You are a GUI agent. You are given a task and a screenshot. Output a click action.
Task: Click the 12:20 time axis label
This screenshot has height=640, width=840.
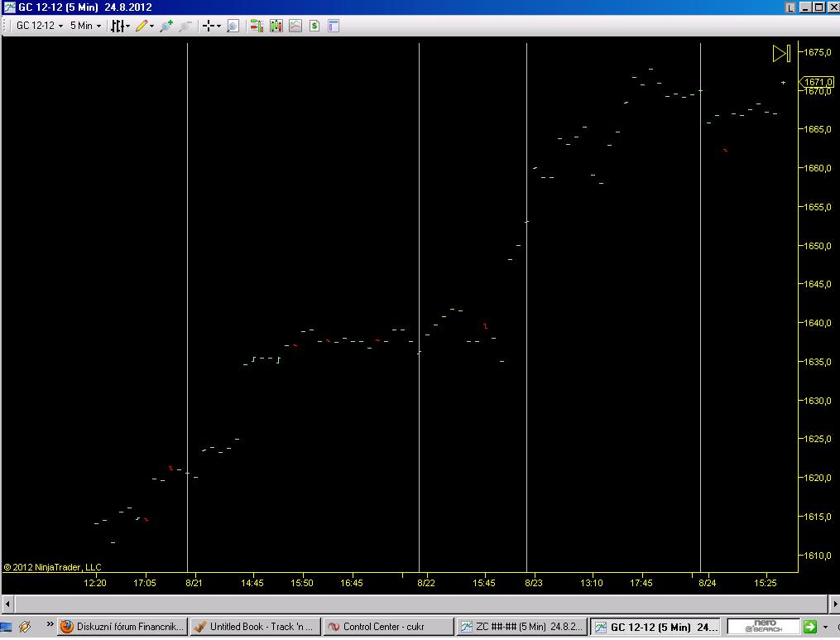pos(95,583)
